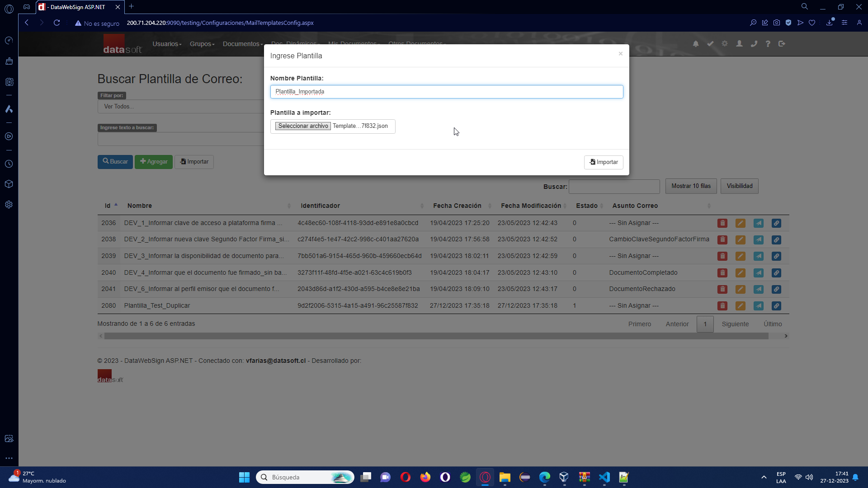Delete Plantilla_Test_Duplicar template
Image resolution: width=868 pixels, height=488 pixels.
click(722, 306)
